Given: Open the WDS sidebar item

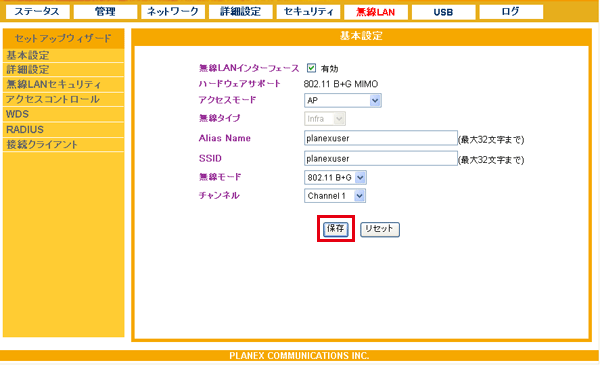Looking at the screenshot, I should point(63,114).
